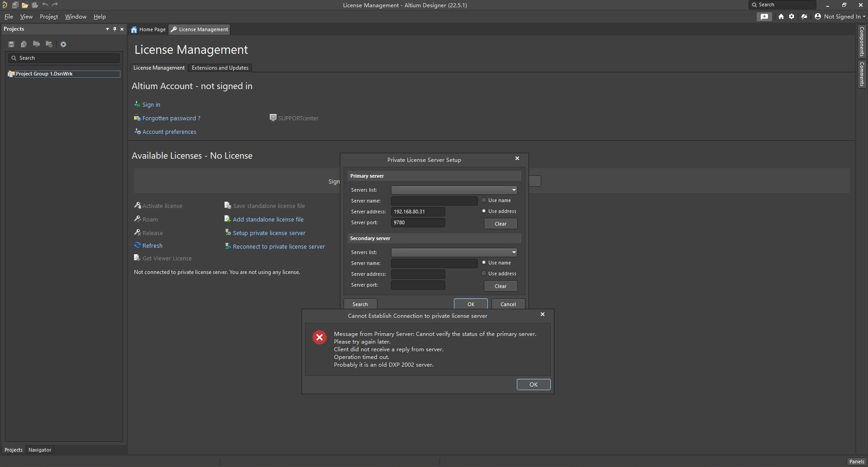Viewport: 868px width, 467px height.
Task: Select Secondary server 'Use address' radio button
Action: [x=484, y=274]
